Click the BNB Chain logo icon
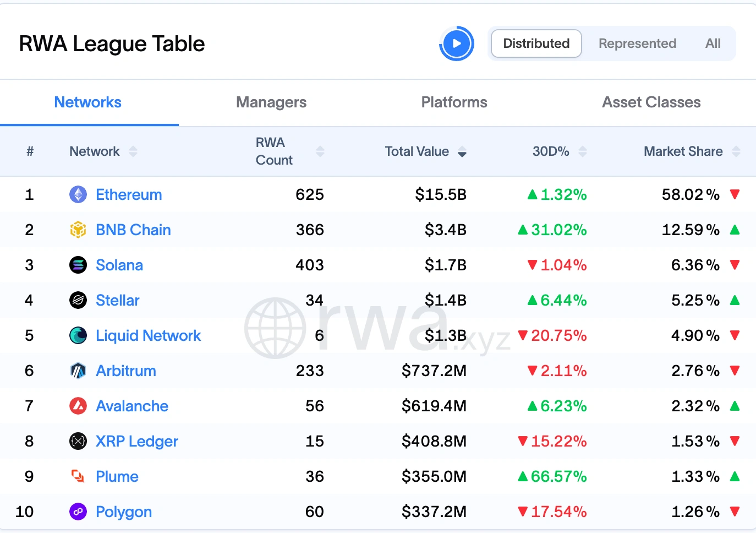 [x=78, y=230]
